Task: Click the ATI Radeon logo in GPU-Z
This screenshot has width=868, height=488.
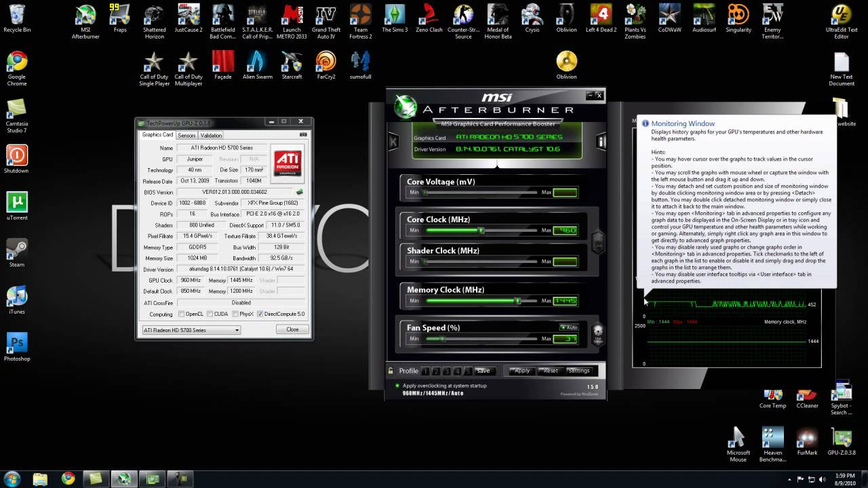Action: click(288, 162)
